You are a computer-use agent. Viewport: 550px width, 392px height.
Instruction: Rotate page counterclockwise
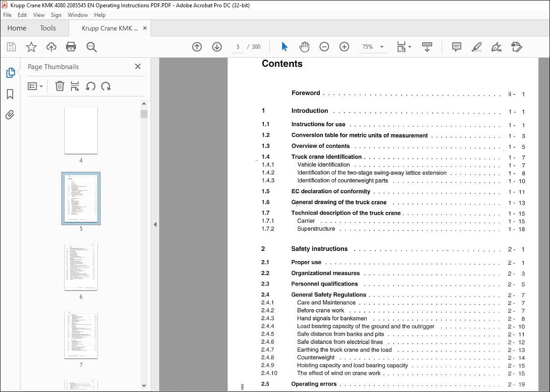[91, 86]
